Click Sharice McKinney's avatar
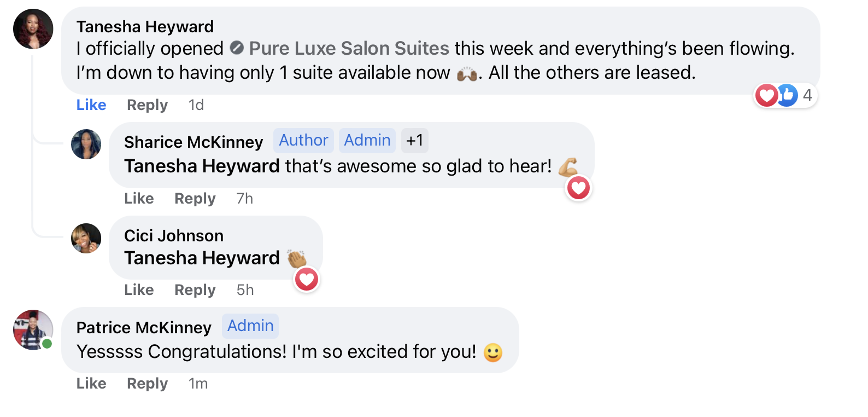The image size is (868, 417). pos(86,144)
